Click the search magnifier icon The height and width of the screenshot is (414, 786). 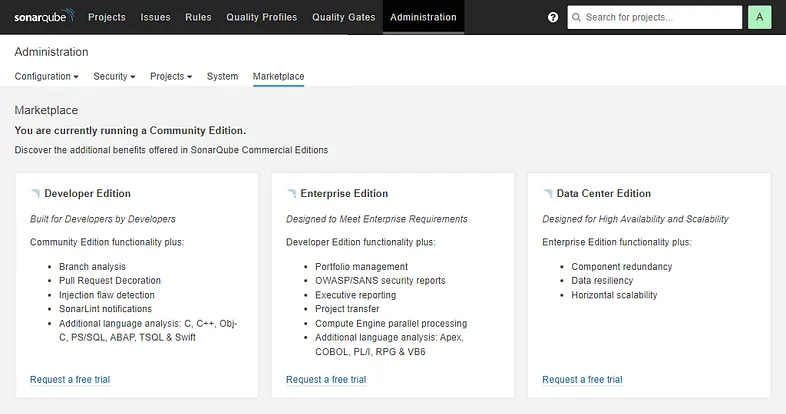pos(576,18)
